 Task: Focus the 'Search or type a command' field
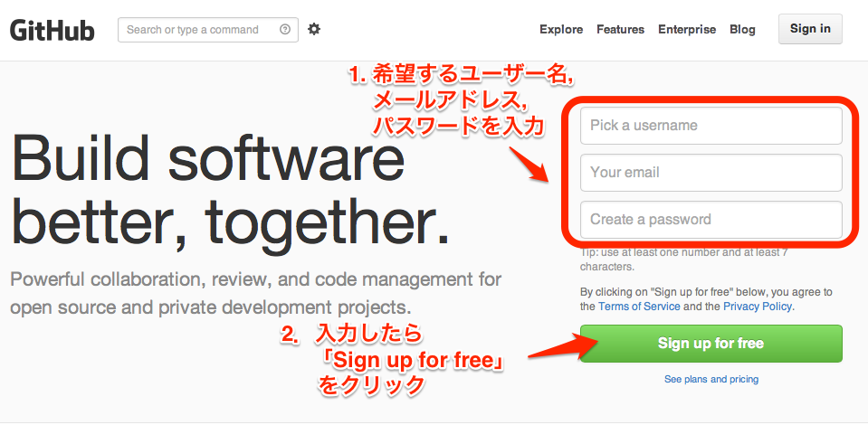click(207, 30)
